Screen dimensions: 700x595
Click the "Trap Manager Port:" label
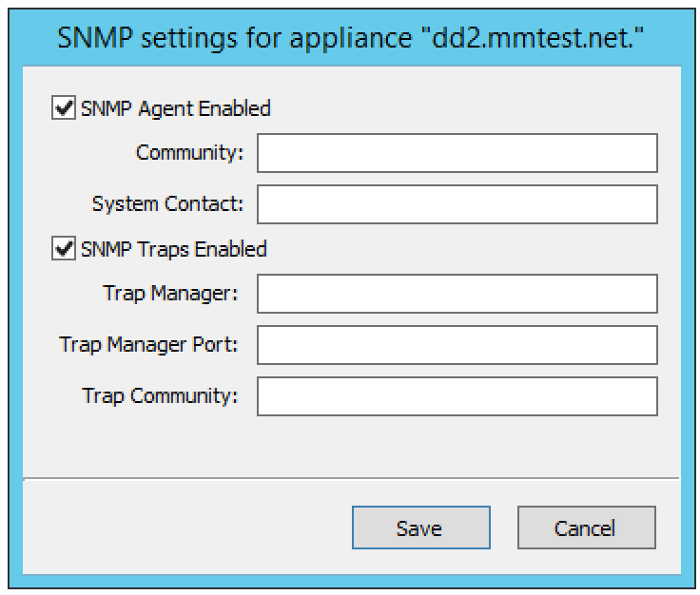[148, 345]
